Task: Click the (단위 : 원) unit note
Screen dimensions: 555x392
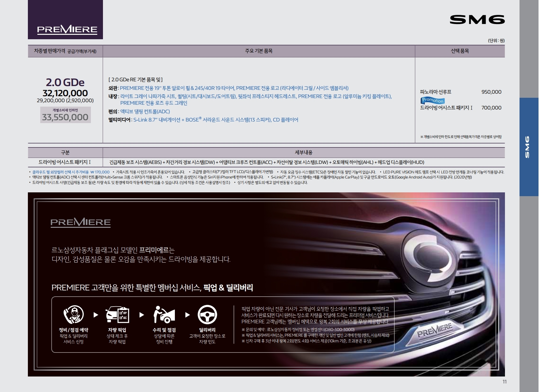Action: (496, 40)
